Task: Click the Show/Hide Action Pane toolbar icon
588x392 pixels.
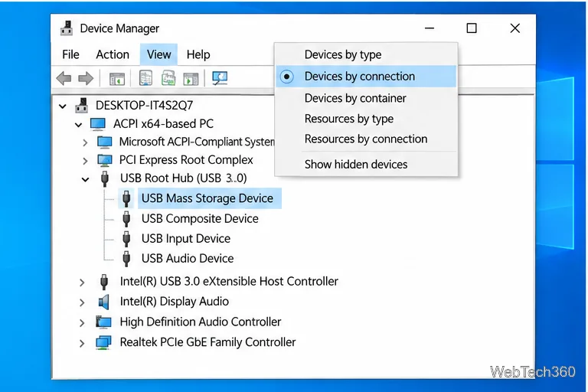Action: [191, 79]
